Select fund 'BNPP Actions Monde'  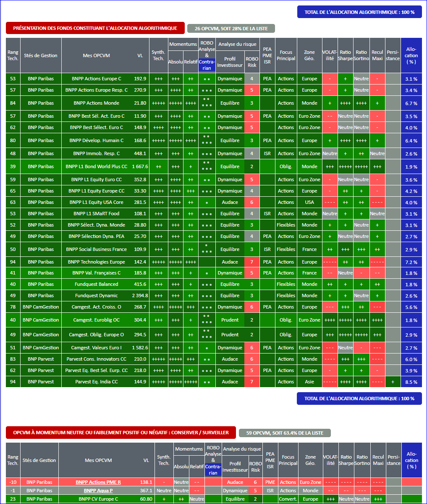(97, 103)
